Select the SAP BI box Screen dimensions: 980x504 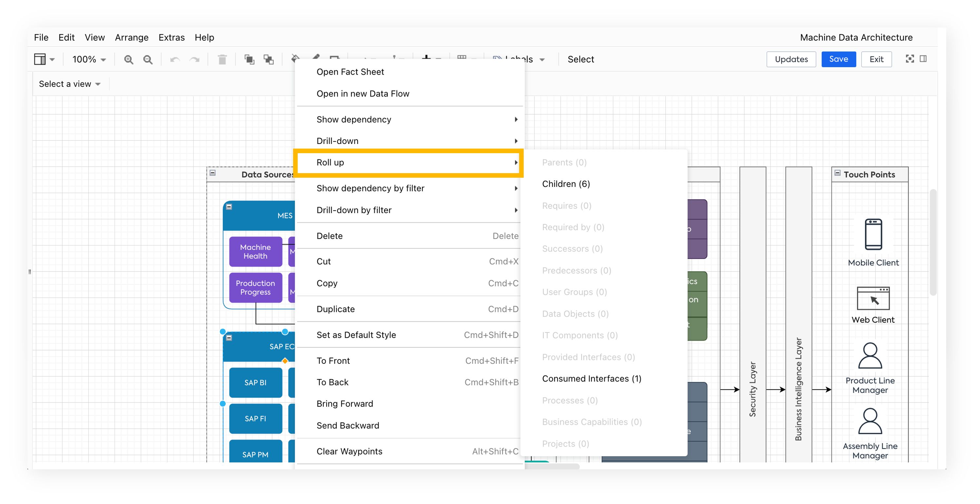click(x=256, y=383)
